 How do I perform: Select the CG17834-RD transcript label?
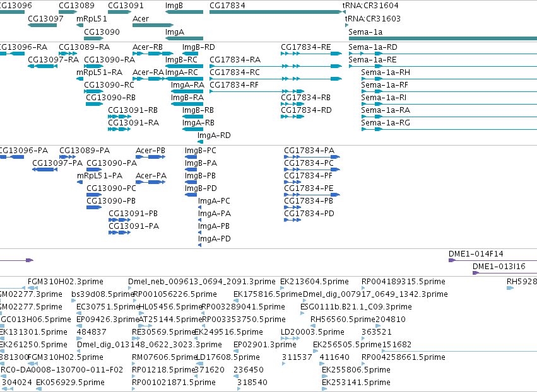click(306, 110)
